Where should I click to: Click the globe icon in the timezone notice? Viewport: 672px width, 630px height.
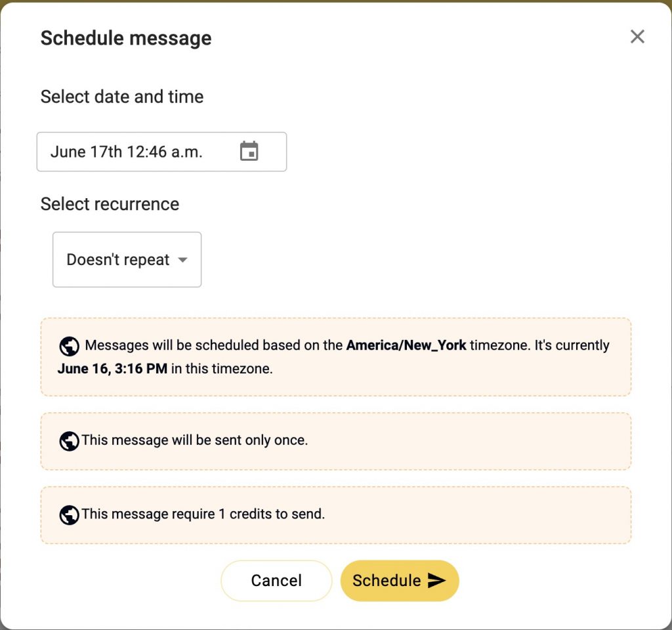click(68, 346)
